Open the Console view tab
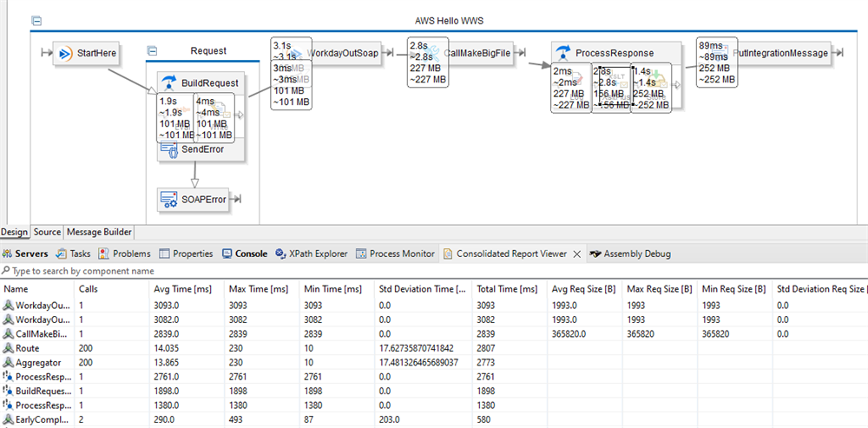This screenshot has height=428, width=868. pos(245,254)
